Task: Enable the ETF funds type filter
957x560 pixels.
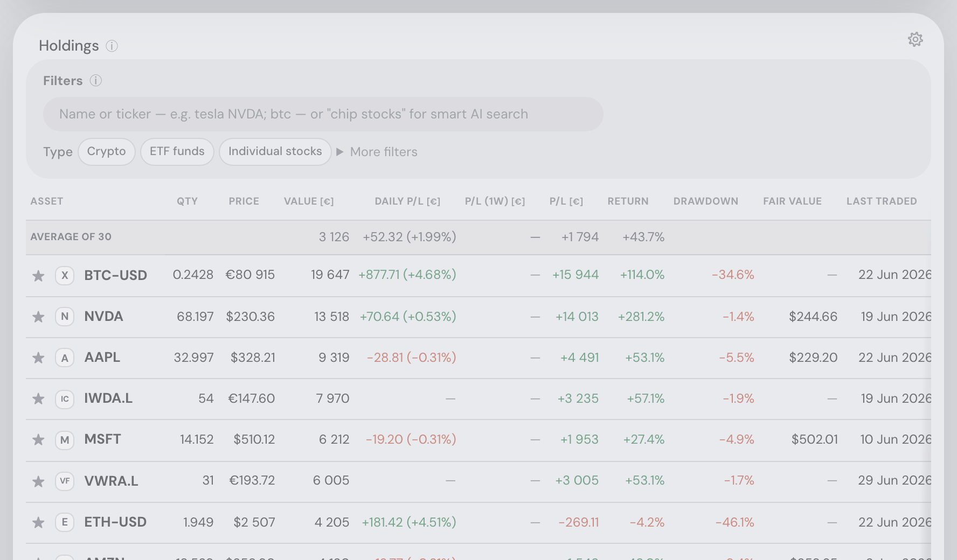Action: [177, 152]
